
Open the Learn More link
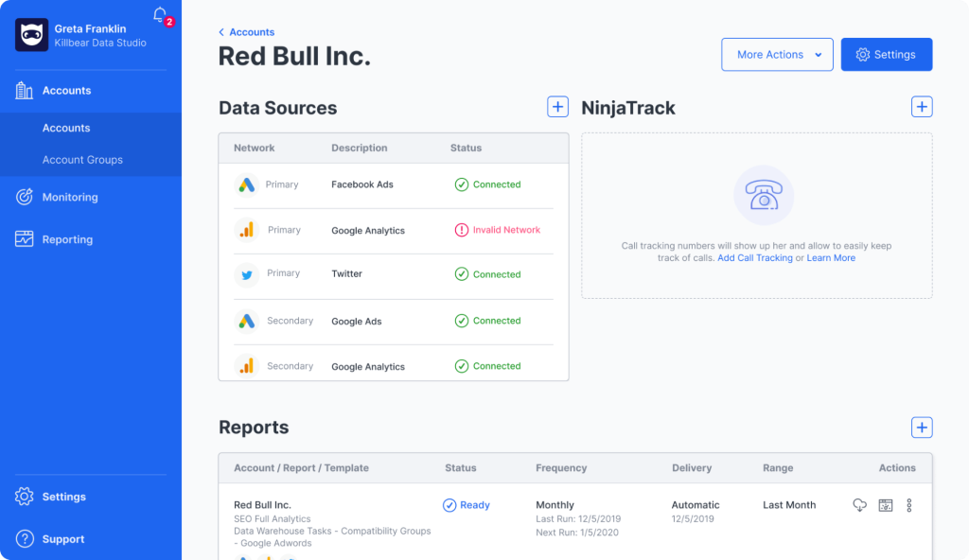(x=831, y=257)
